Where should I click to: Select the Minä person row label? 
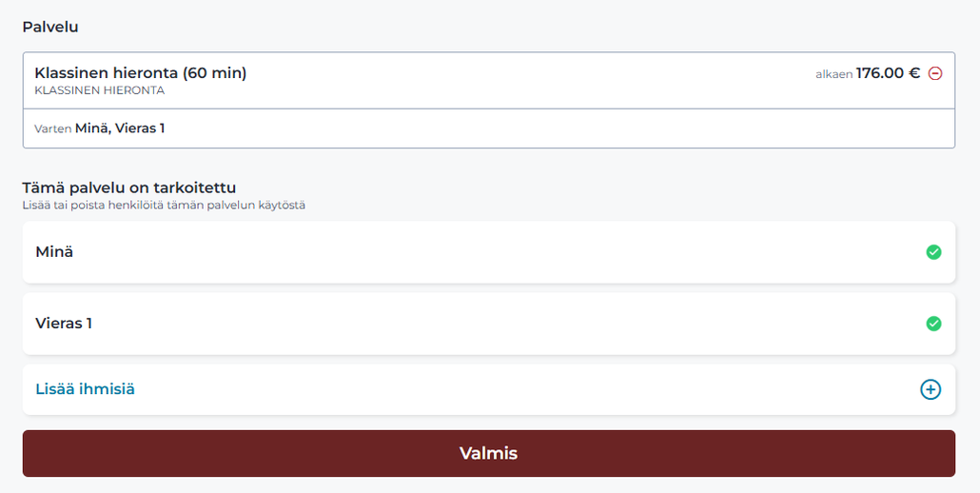coord(54,252)
